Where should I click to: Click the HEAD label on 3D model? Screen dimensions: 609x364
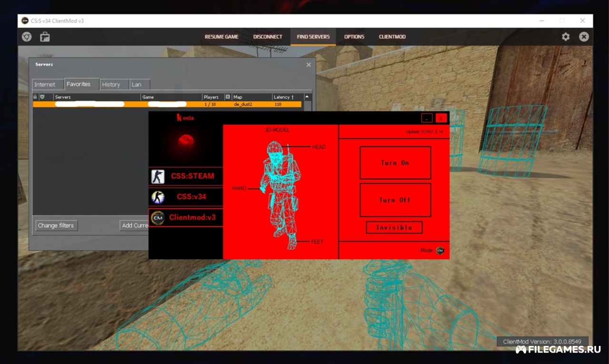(319, 147)
